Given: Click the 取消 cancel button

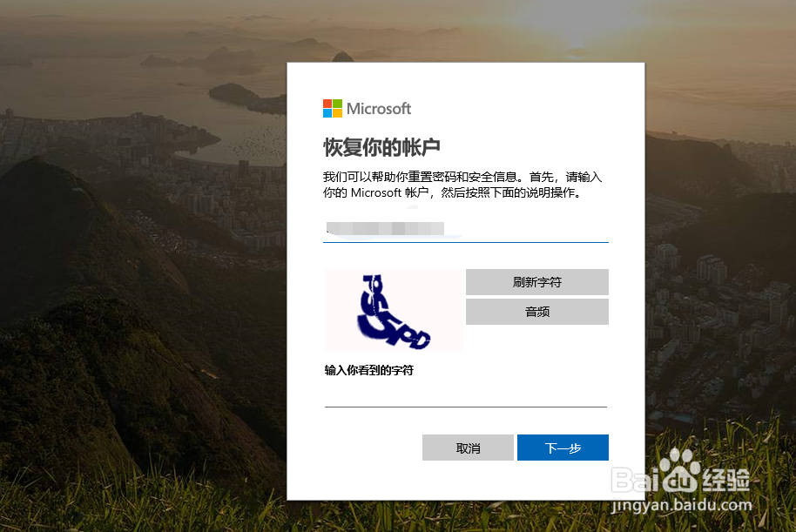Looking at the screenshot, I should [x=468, y=448].
